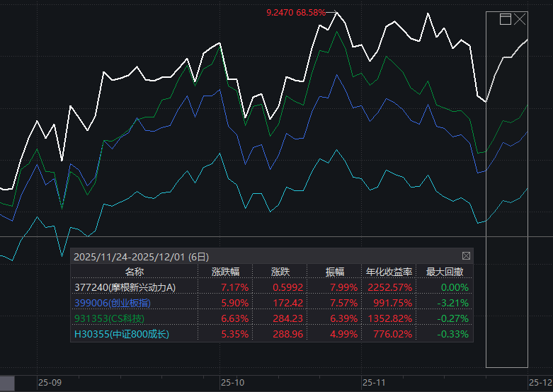Image resolution: width=553 pixels, height=392 pixels.
Task: Click the 25-09 timeline label
Action: coord(50,383)
